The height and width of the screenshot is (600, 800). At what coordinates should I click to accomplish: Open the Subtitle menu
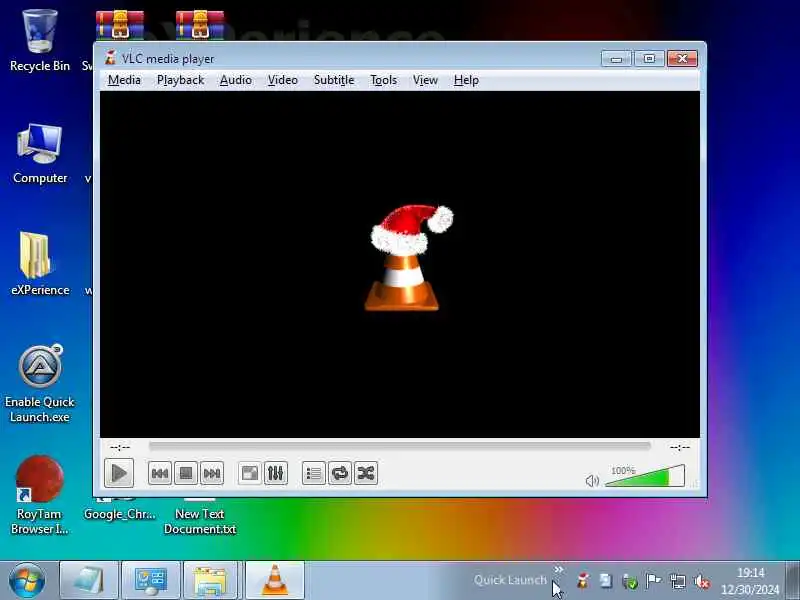click(334, 80)
